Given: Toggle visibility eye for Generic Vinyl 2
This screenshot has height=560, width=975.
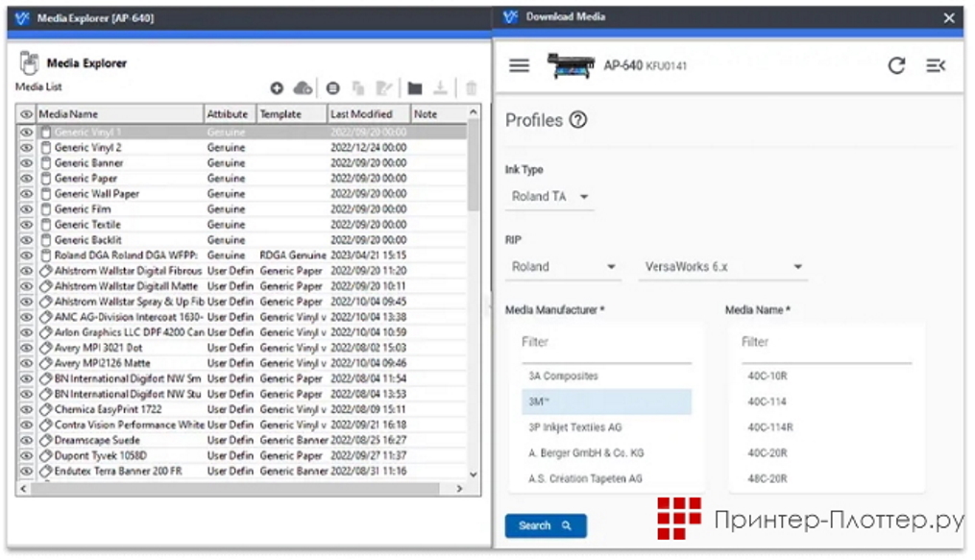Looking at the screenshot, I should tap(26, 148).
